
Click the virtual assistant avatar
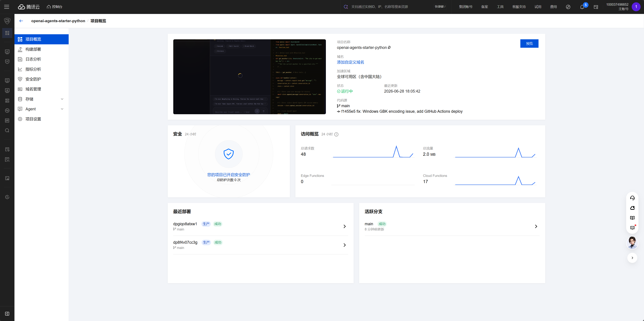click(x=632, y=243)
